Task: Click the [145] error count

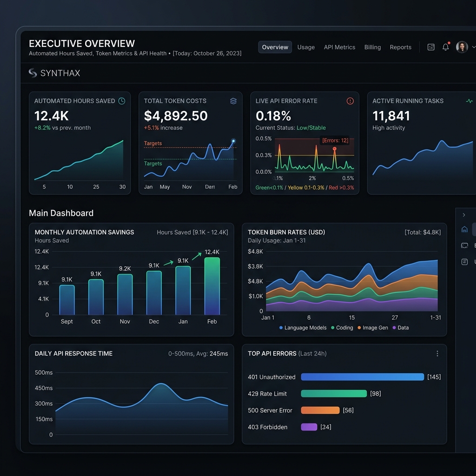Action: click(434, 377)
